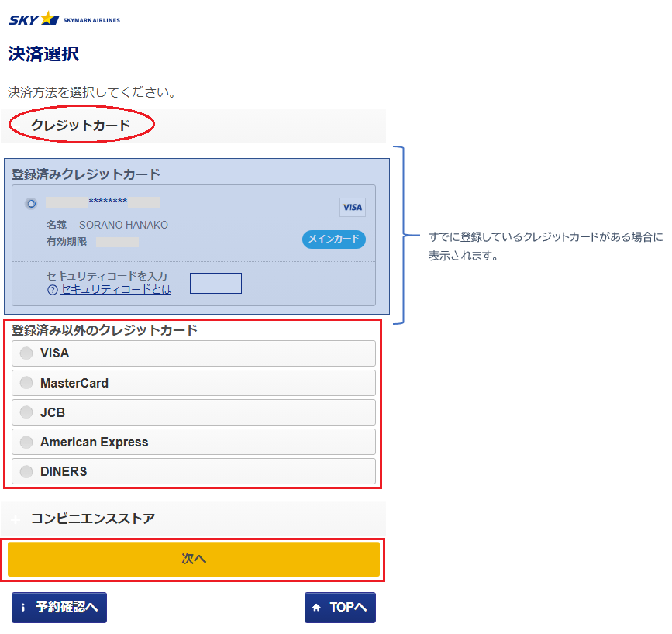Expand the コンビニエンスストア payment section
This screenshot has width=672, height=634.
coord(93,519)
